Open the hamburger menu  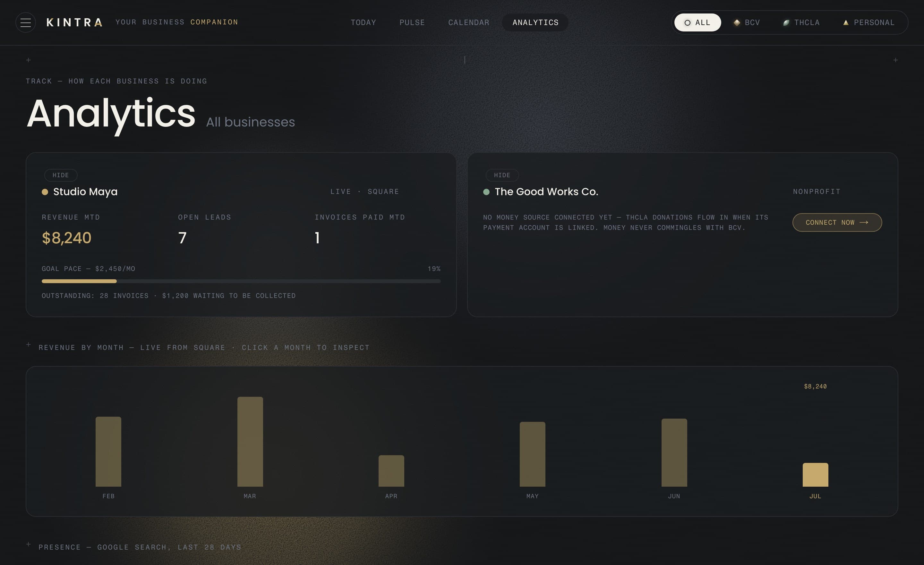(x=25, y=22)
